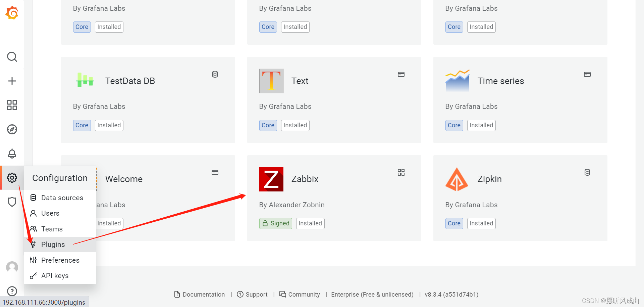The width and height of the screenshot is (644, 307).
Task: Click the datasource type icon on TestData DB card
Action: (215, 74)
